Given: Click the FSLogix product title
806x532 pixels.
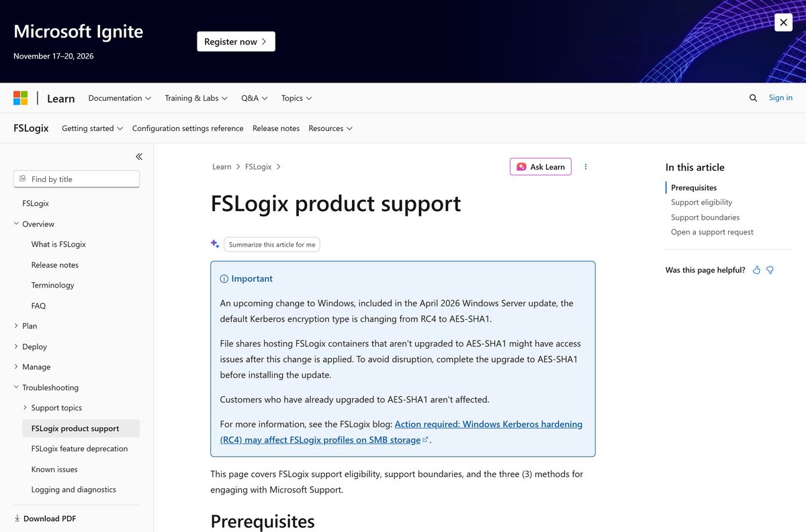Looking at the screenshot, I should (x=31, y=128).
